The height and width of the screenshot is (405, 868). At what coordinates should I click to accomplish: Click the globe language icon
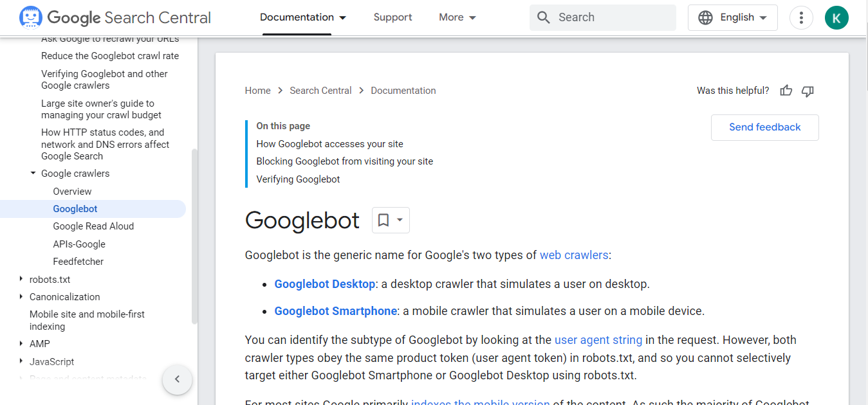point(706,17)
